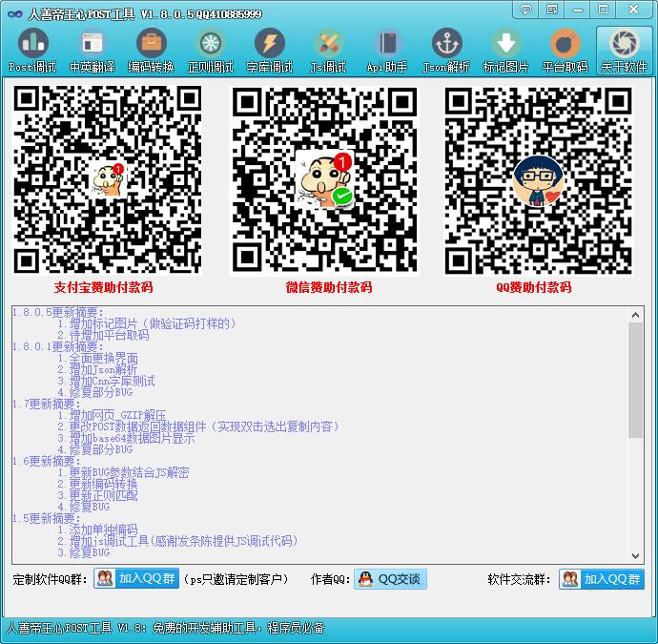The width and height of the screenshot is (658, 644).
Task: Click the 定制软件QQ群 label
Action: coord(50,579)
